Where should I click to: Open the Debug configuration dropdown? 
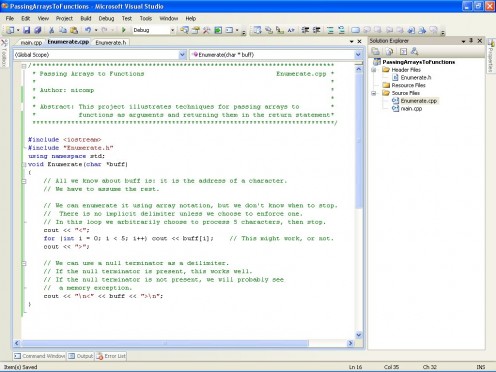point(172,30)
